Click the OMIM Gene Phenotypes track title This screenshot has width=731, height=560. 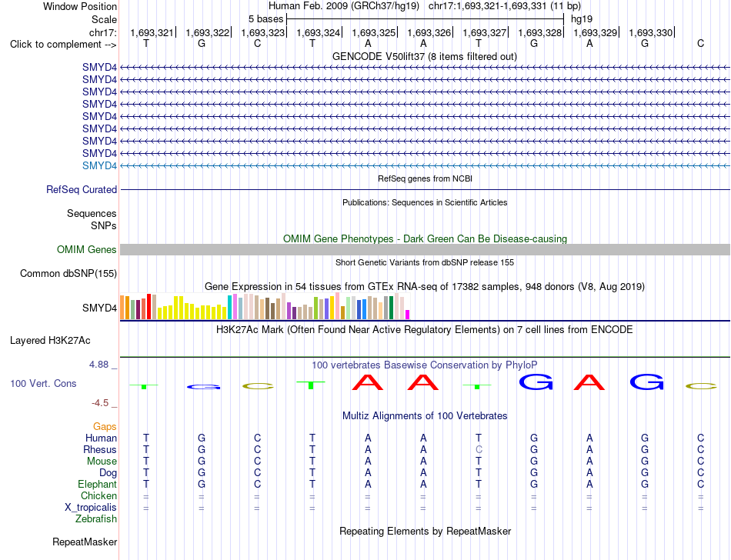coord(425,238)
